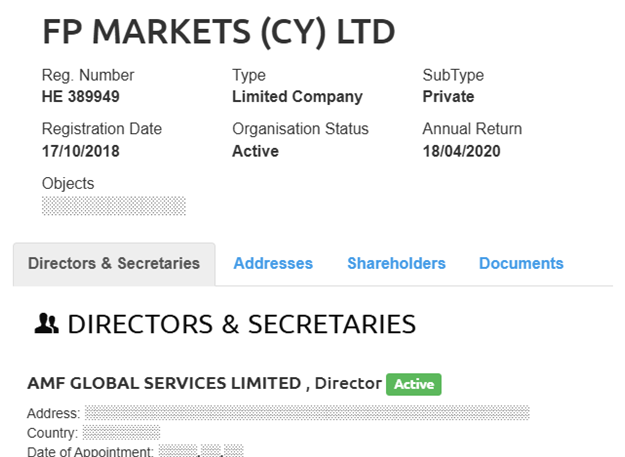Click AMF GLOBAL SERVICES LIMITED director name

pos(164,383)
